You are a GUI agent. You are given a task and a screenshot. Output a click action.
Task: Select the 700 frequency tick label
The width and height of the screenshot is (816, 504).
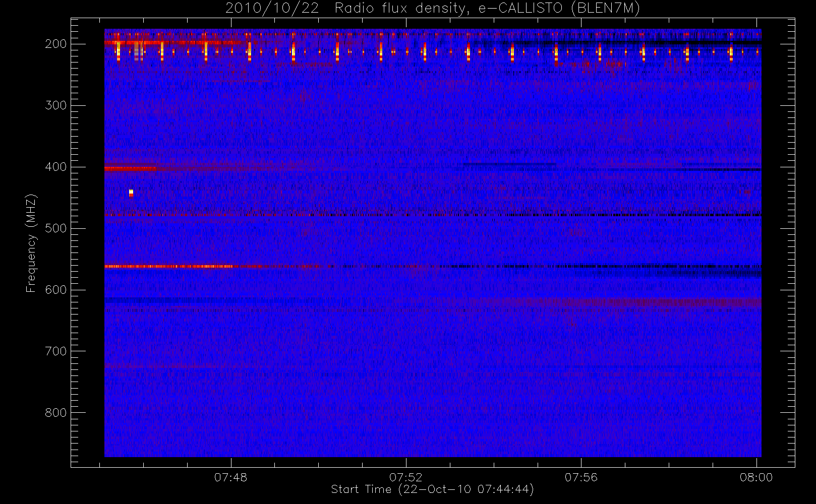[x=56, y=351]
